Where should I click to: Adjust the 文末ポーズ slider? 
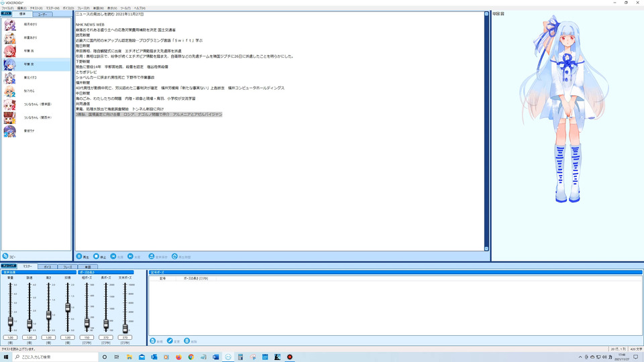[x=125, y=328]
